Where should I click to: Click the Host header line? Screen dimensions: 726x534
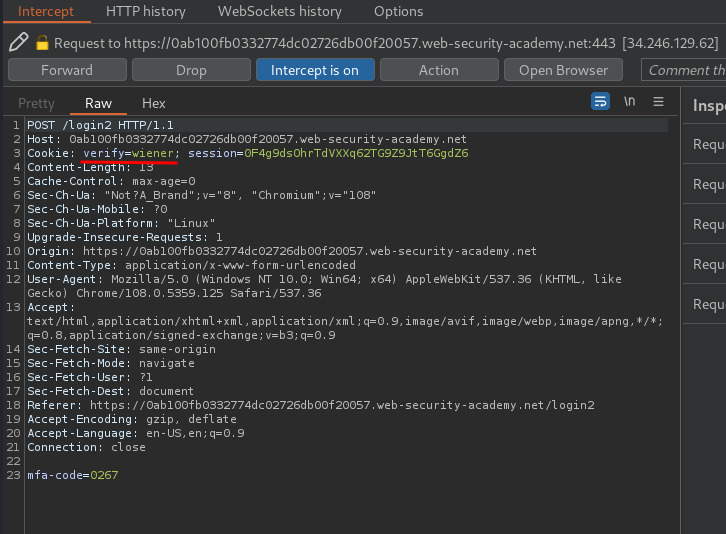(x=247, y=139)
